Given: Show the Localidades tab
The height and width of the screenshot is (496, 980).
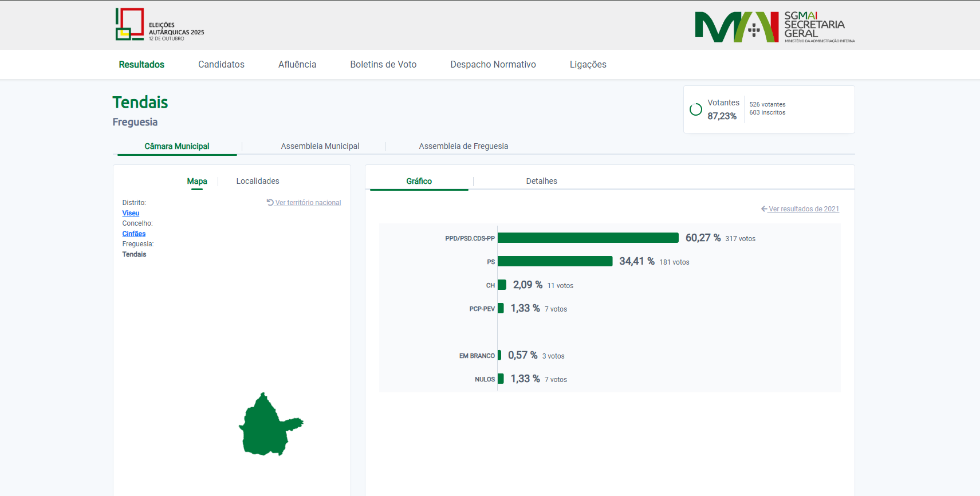Looking at the screenshot, I should tap(258, 181).
